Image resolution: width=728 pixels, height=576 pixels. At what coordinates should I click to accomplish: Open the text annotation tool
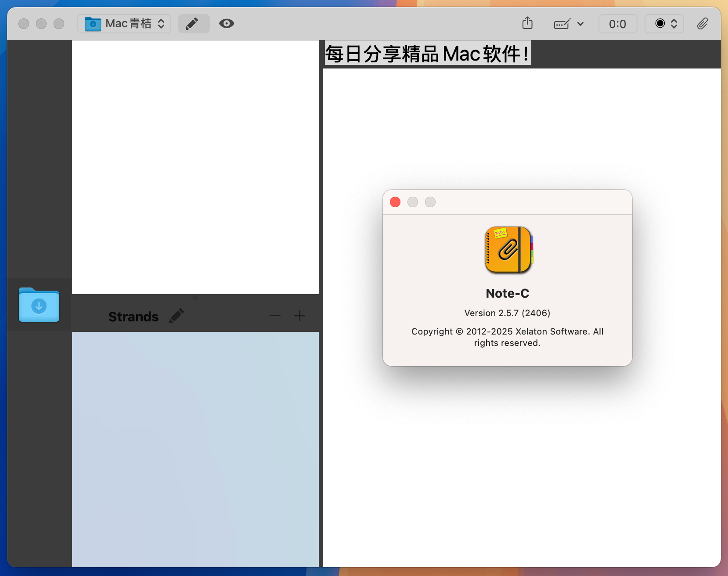pyautogui.click(x=562, y=24)
